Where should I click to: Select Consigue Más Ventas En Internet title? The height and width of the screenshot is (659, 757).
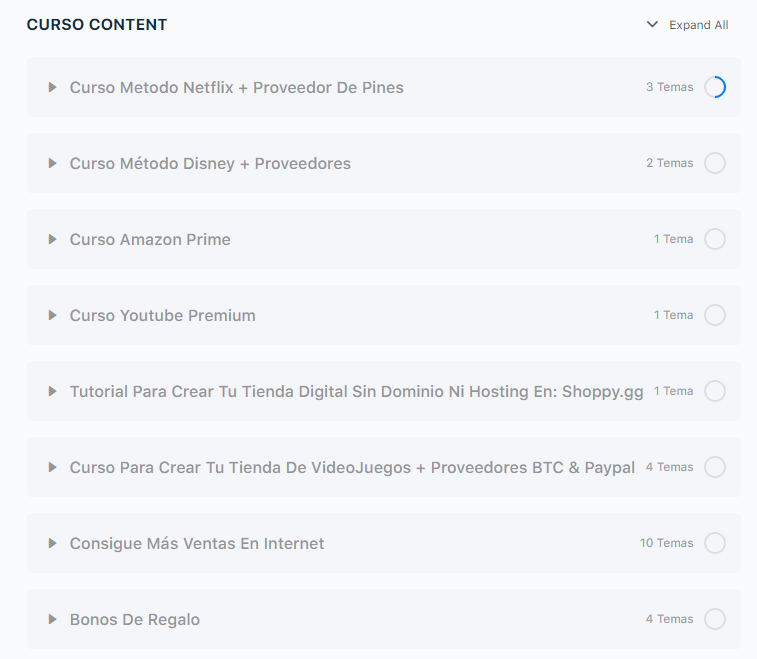pos(197,544)
